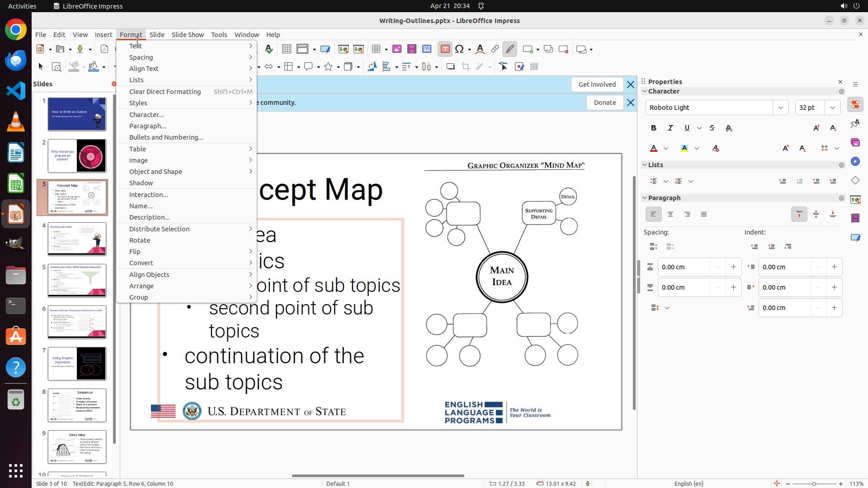This screenshot has width=868, height=488.
Task: Select slide 5 thumbnail in Slides panel
Action: 77,281
